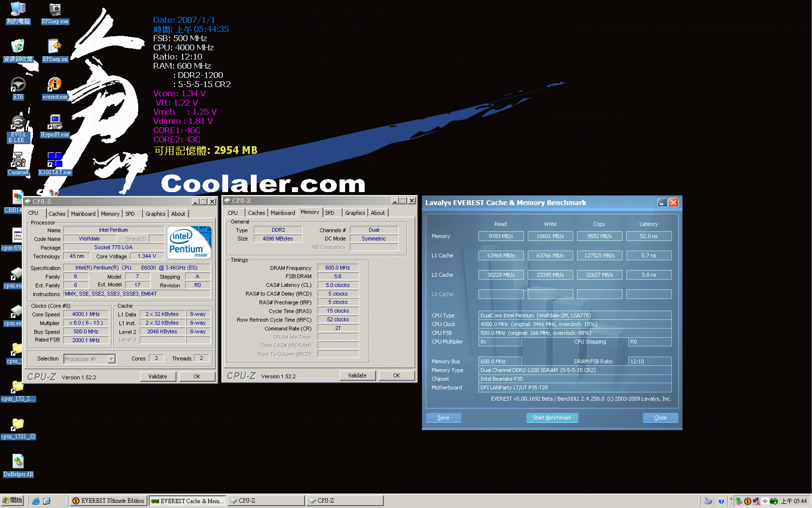812x508 pixels.
Task: Open About tab in left CPU-Z window
Action: pos(178,214)
